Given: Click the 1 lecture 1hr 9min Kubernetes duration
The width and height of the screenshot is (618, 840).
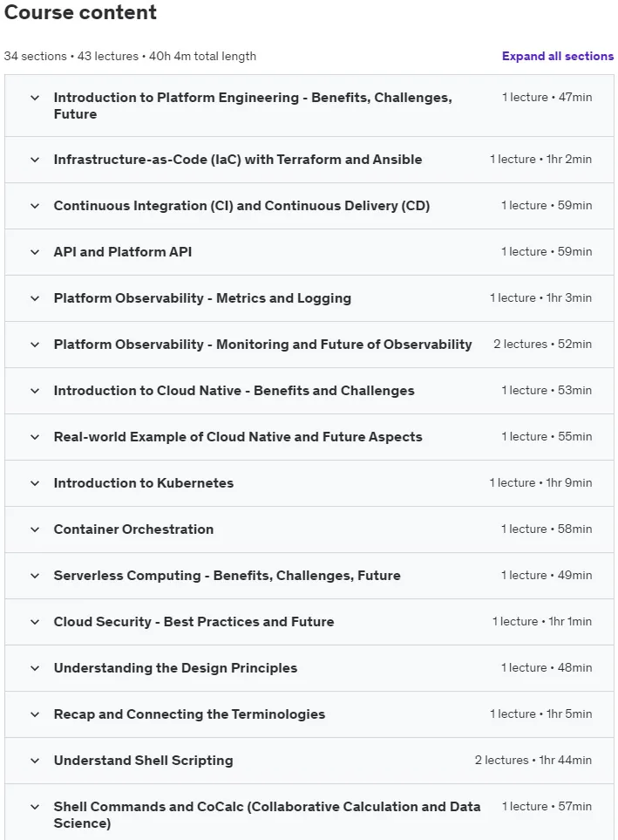Looking at the screenshot, I should pos(540,482).
